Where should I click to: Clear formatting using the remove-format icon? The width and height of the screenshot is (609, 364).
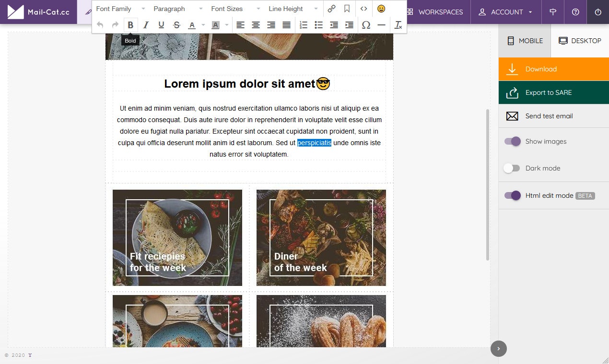(x=398, y=24)
